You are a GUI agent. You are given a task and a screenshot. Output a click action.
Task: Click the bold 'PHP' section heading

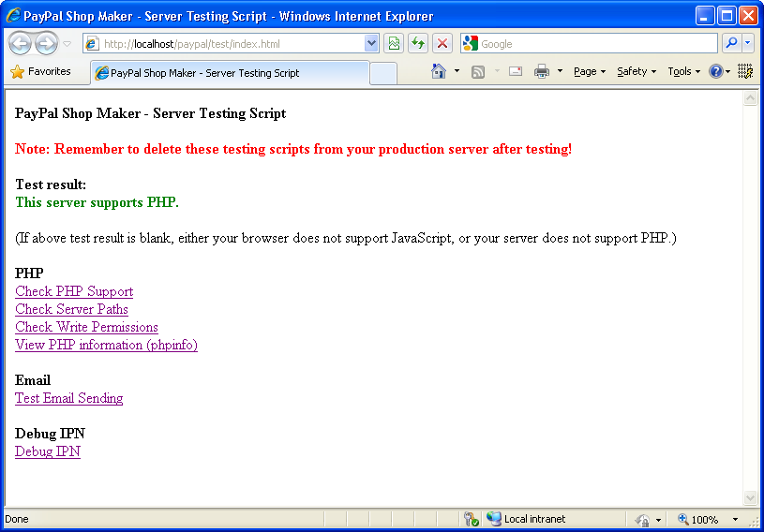(29, 273)
